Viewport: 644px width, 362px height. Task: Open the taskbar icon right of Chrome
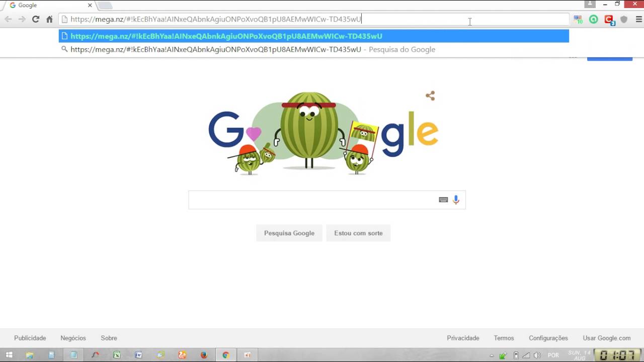[248, 355]
